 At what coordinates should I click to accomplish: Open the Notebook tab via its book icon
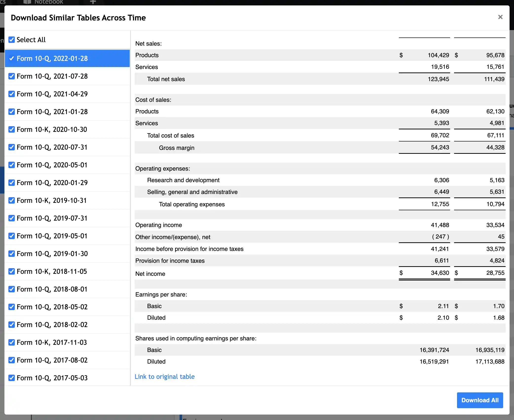[28, 2]
